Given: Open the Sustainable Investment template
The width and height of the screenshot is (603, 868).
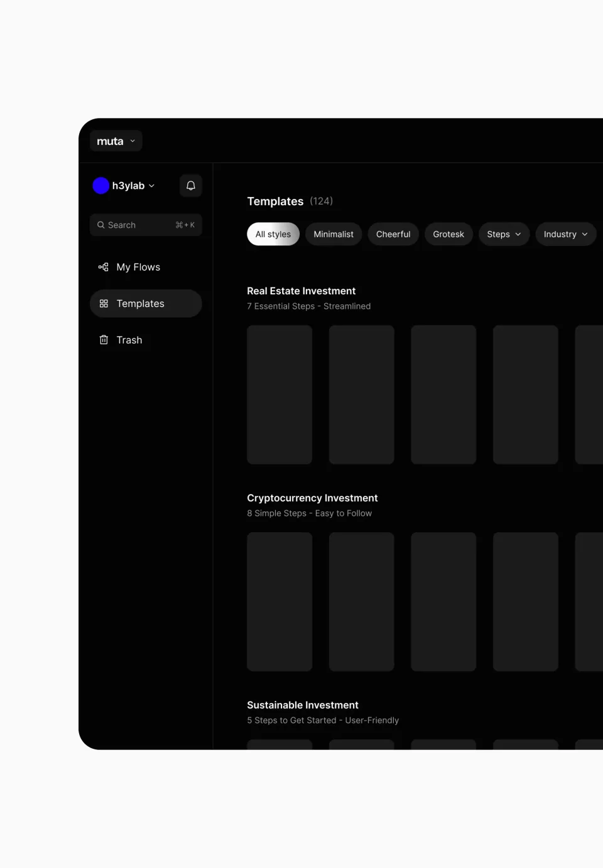Looking at the screenshot, I should pos(303,705).
